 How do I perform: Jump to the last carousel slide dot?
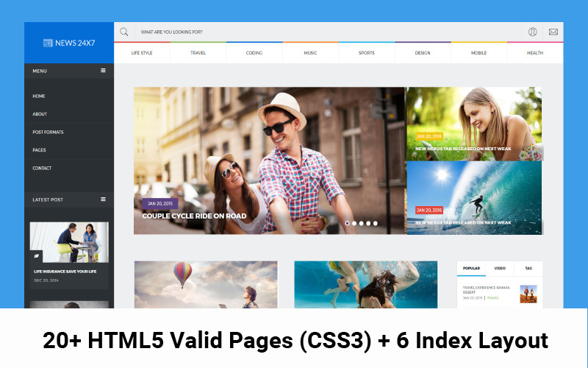pyautogui.click(x=375, y=223)
